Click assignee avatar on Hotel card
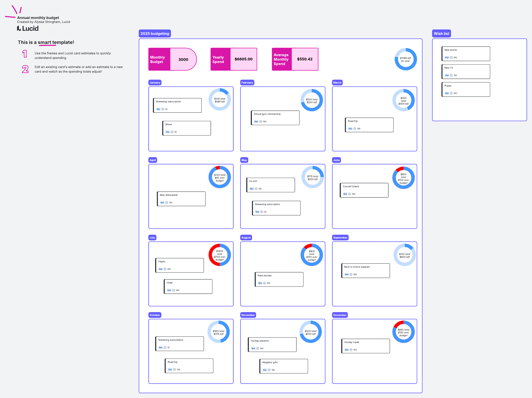Image resolution: width=532 pixels, height=398 pixels. [x=173, y=290]
